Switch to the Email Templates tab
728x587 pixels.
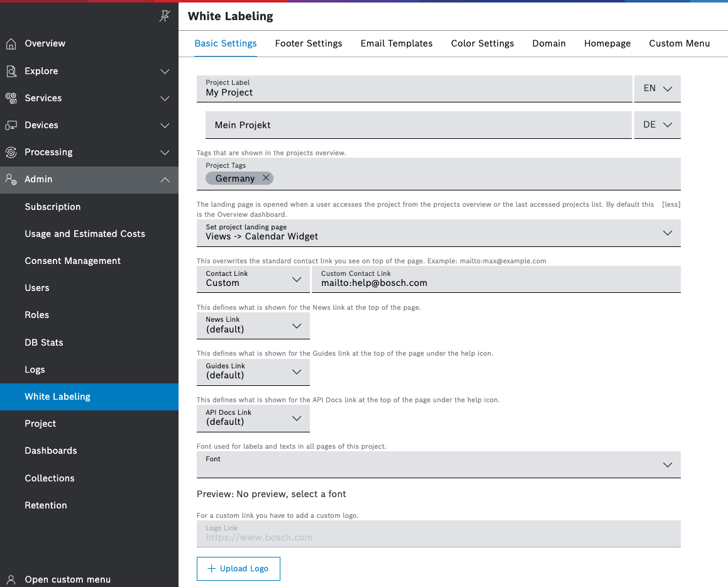tap(396, 43)
